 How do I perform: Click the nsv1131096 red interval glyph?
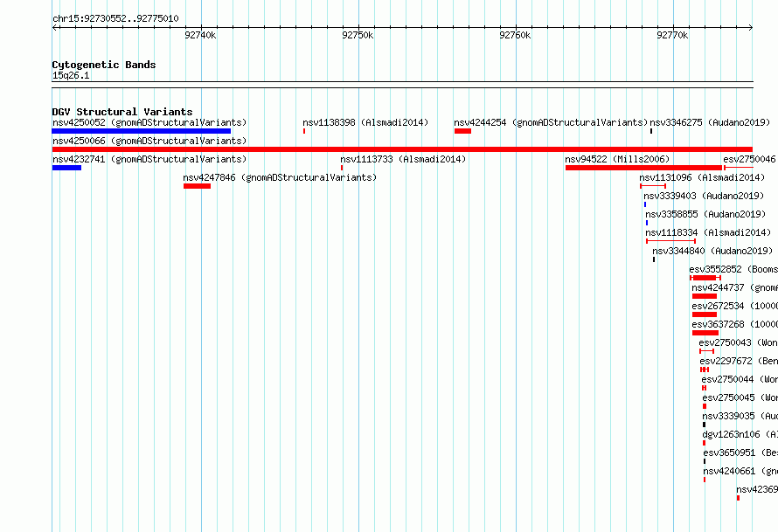653,186
